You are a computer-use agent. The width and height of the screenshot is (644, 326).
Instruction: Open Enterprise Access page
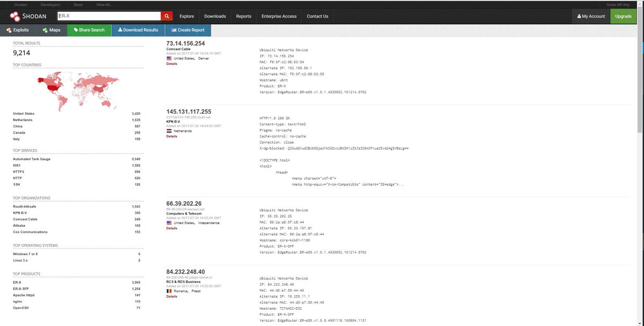279,16
